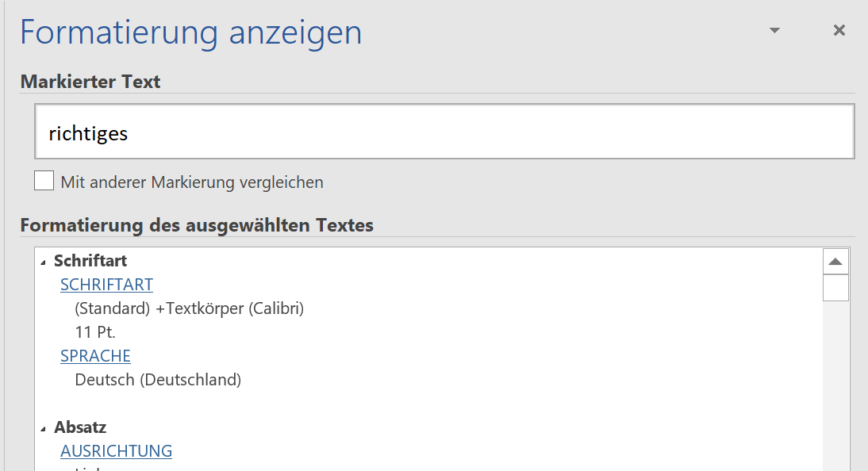This screenshot has height=471, width=868.
Task: Click the scrollbar up arrow icon
Action: point(835,260)
